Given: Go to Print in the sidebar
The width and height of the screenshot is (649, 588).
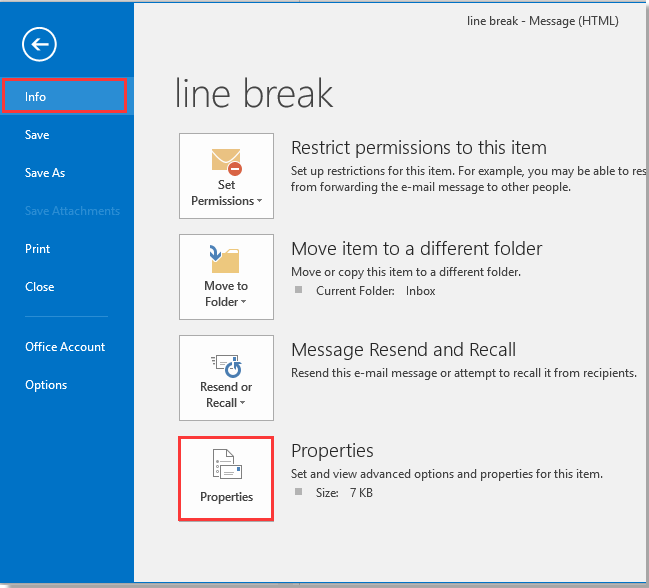Looking at the screenshot, I should (x=37, y=249).
